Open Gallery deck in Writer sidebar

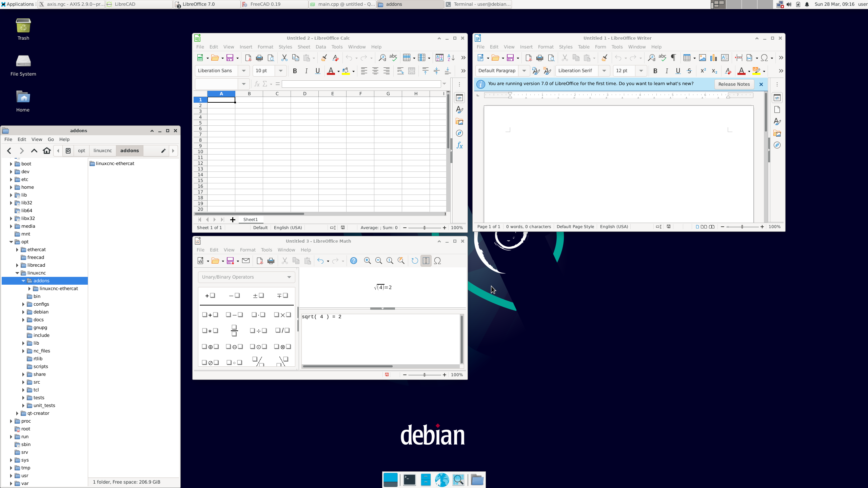click(777, 134)
